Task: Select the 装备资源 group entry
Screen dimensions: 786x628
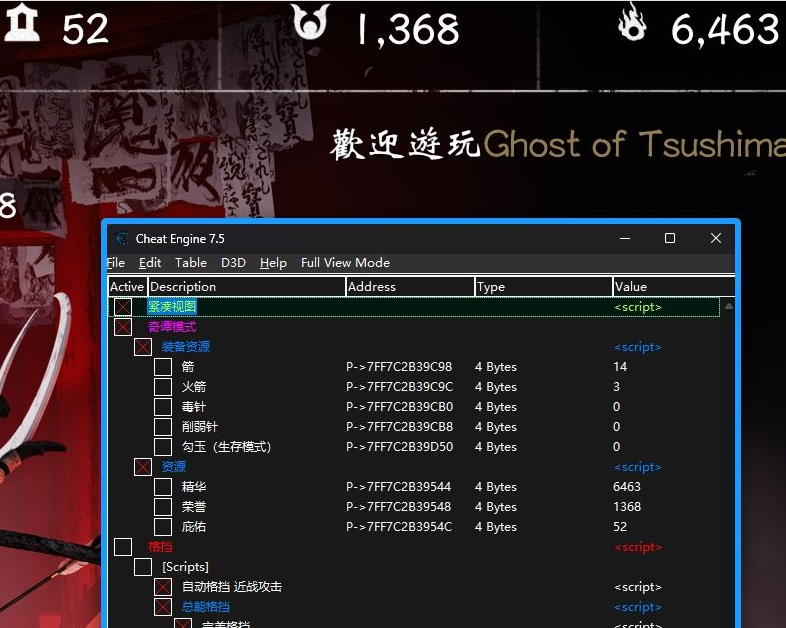Action: (185, 347)
